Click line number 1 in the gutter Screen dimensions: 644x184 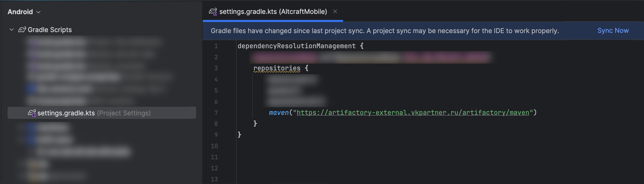pos(216,46)
